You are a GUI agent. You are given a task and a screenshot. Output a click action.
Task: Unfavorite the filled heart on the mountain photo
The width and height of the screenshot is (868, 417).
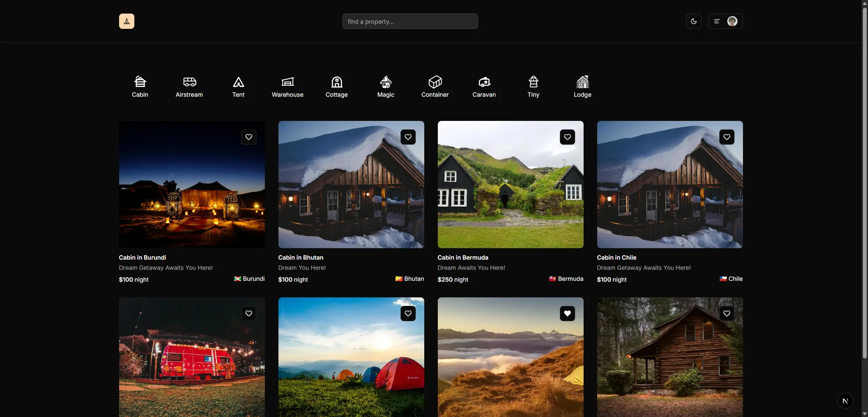(567, 313)
